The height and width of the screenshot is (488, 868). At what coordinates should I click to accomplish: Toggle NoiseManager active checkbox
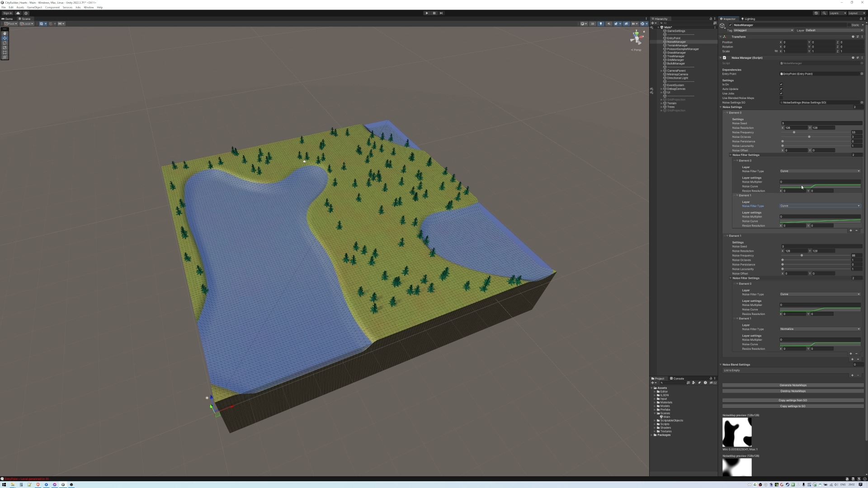point(730,25)
